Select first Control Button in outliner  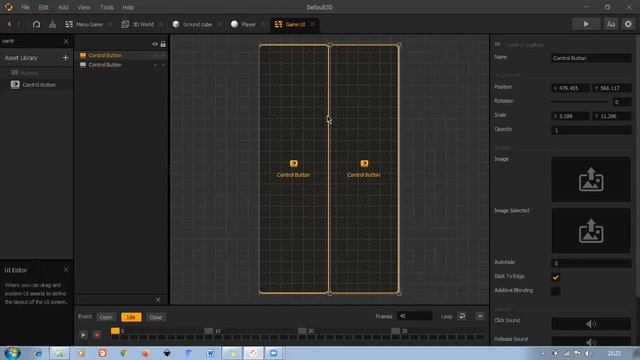(x=105, y=55)
